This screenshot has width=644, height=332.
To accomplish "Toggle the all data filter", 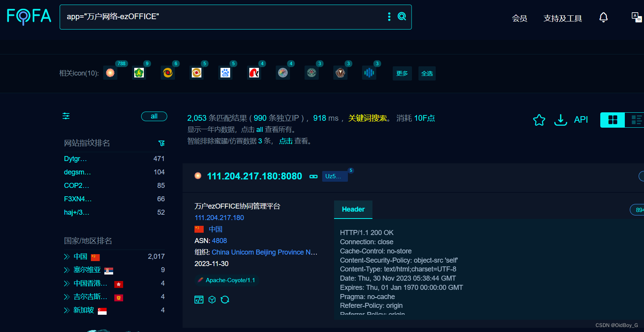I will pyautogui.click(x=154, y=116).
